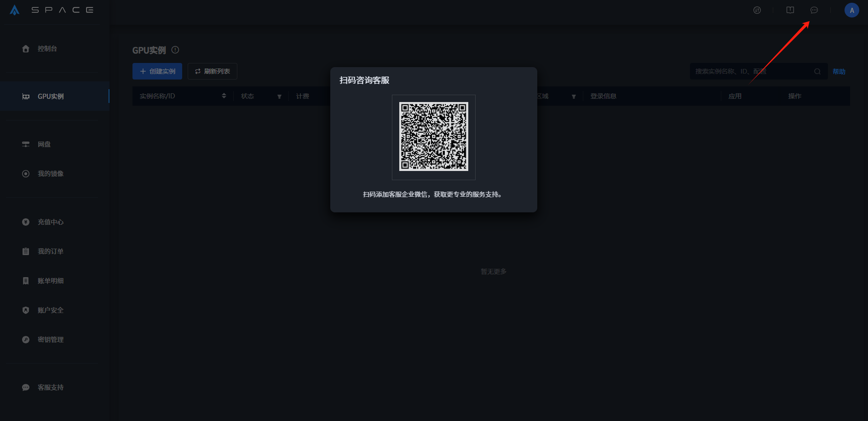Screen dimensions: 868x421
Task: Open 密钥管理 in the sidebar
Action: coord(51,340)
